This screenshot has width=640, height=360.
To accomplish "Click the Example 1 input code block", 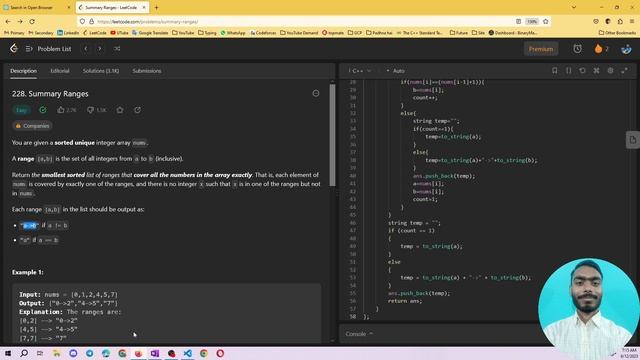I will click(167, 313).
